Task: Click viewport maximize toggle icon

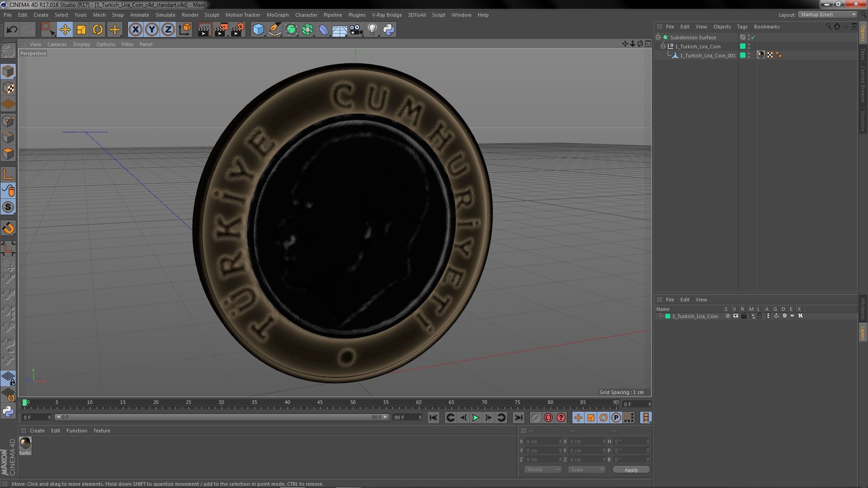Action: [648, 44]
